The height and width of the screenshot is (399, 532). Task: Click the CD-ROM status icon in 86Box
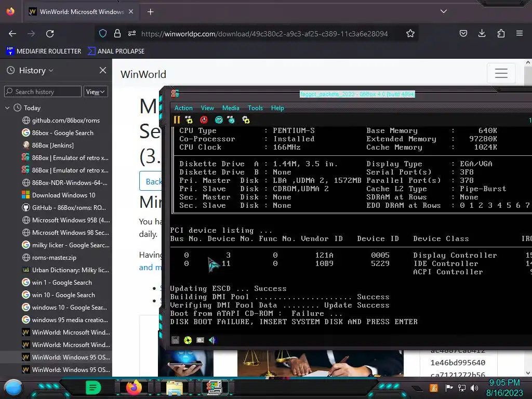(188, 340)
